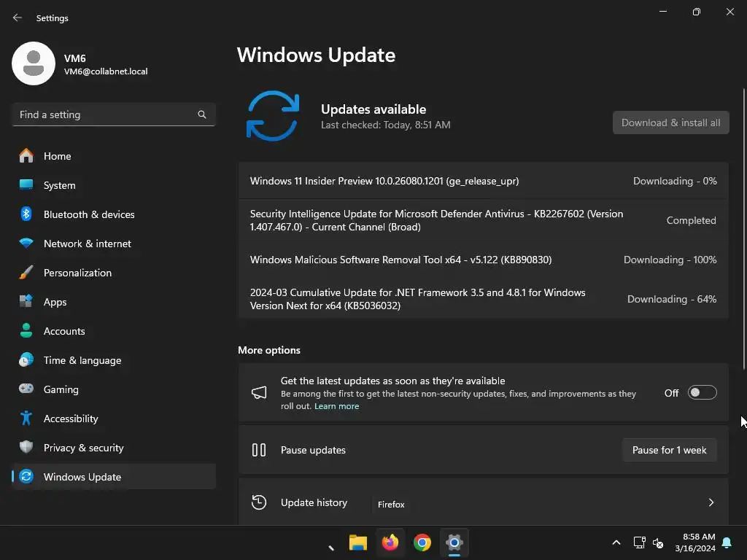Open Google Chrome from the taskbar
Viewport: 747px width, 560px height.
[x=422, y=542]
